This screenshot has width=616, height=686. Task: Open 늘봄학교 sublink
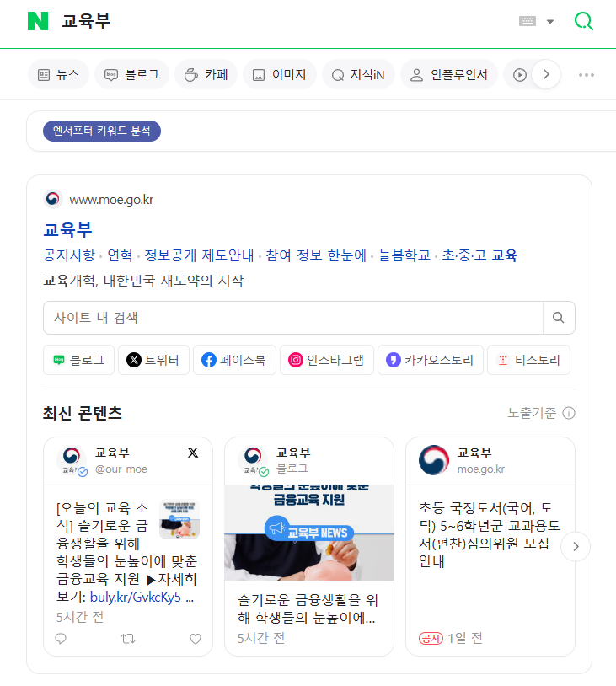tap(404, 255)
